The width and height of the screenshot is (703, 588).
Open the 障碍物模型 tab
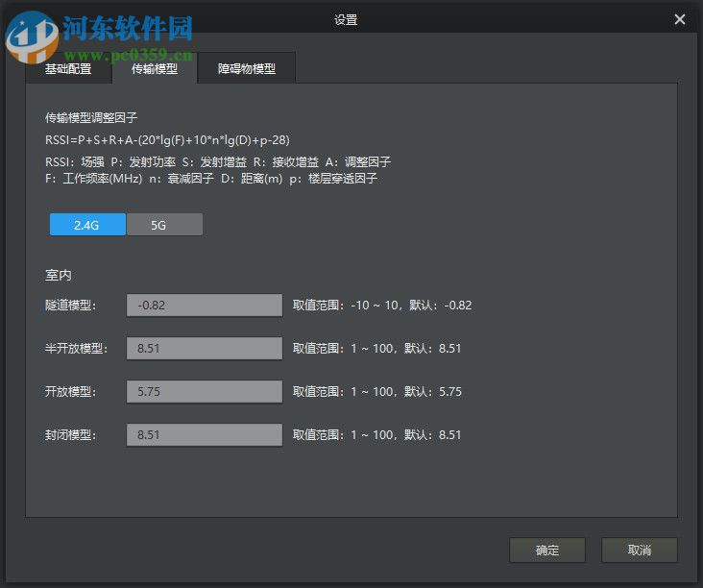[x=247, y=68]
